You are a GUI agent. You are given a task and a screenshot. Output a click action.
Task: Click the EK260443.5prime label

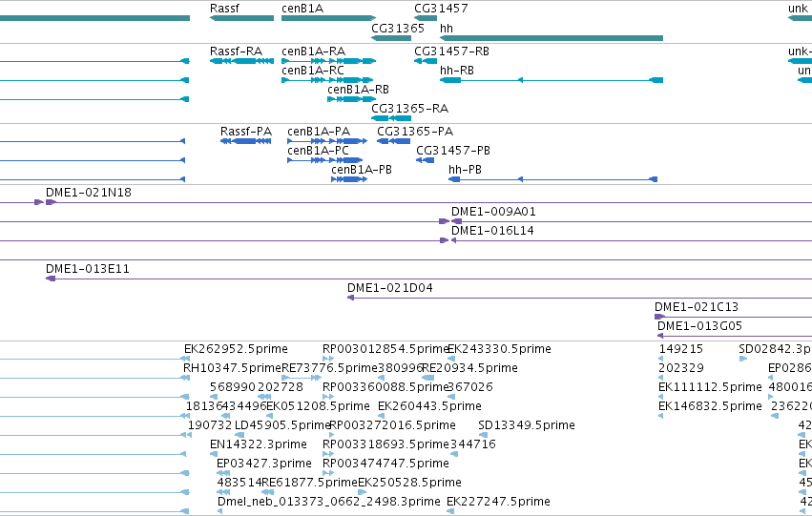(429, 407)
